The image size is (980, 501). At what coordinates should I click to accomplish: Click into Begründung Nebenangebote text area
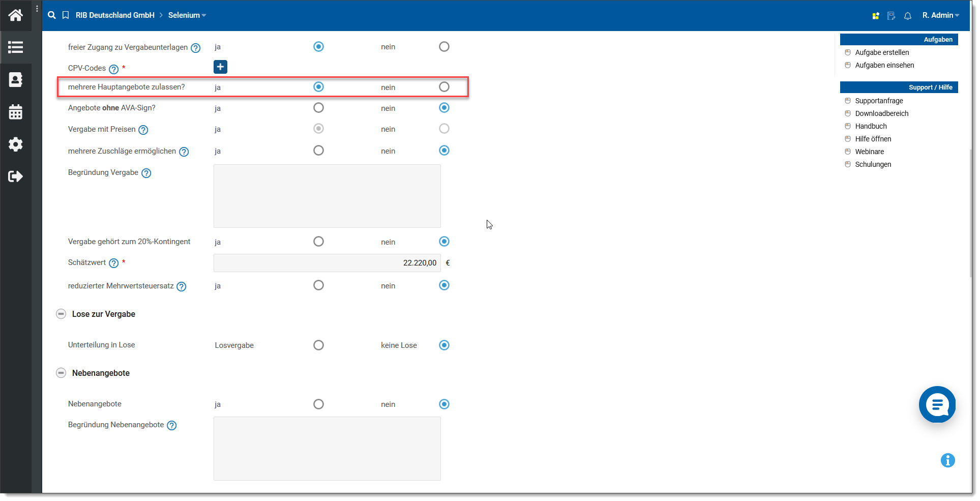(x=327, y=449)
